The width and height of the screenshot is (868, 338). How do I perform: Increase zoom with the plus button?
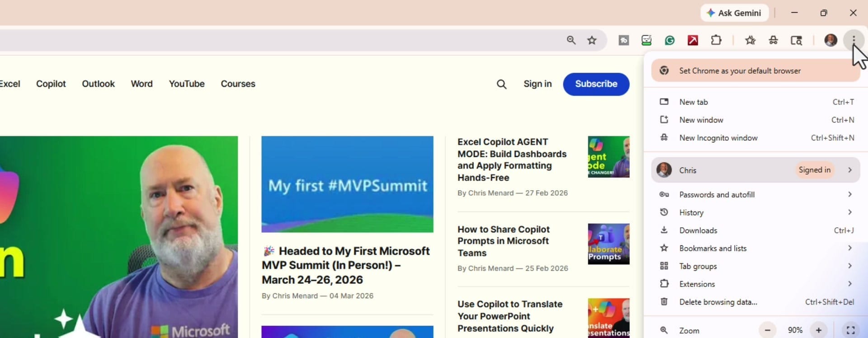click(818, 330)
